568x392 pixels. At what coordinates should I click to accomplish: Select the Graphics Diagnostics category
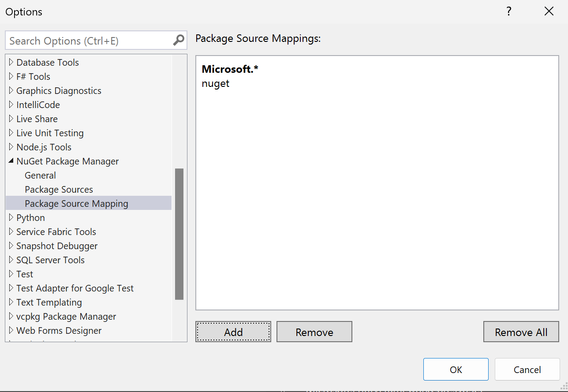59,91
